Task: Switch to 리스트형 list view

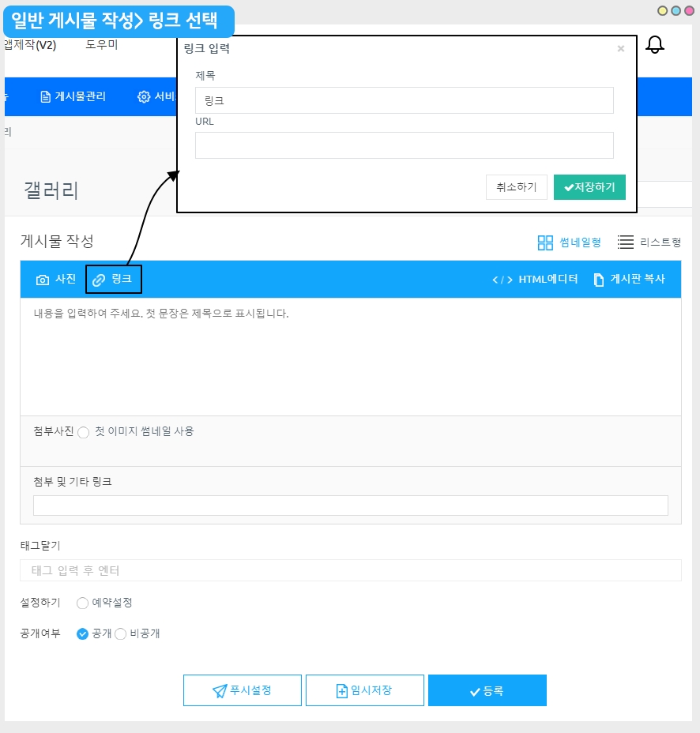Action: coord(649,242)
